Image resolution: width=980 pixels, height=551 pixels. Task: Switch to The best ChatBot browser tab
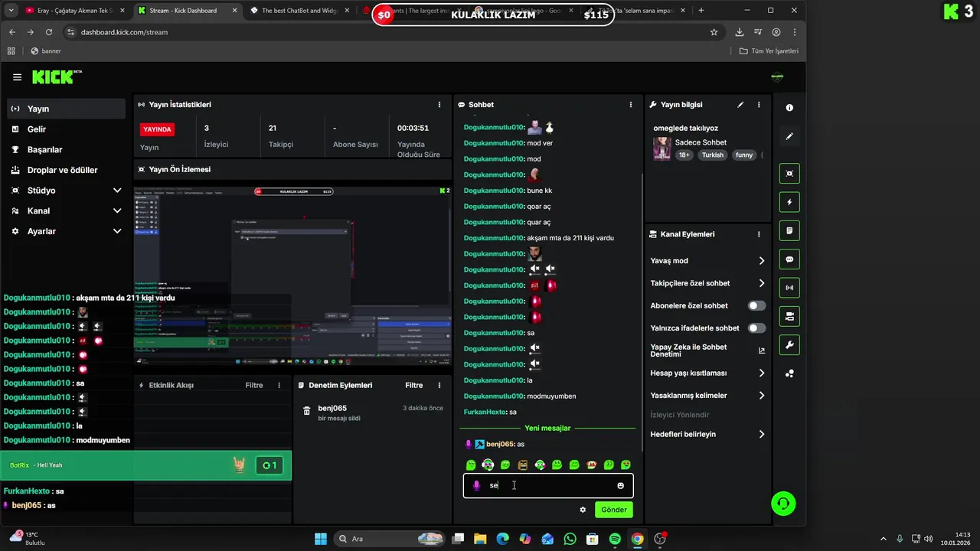[x=299, y=11]
